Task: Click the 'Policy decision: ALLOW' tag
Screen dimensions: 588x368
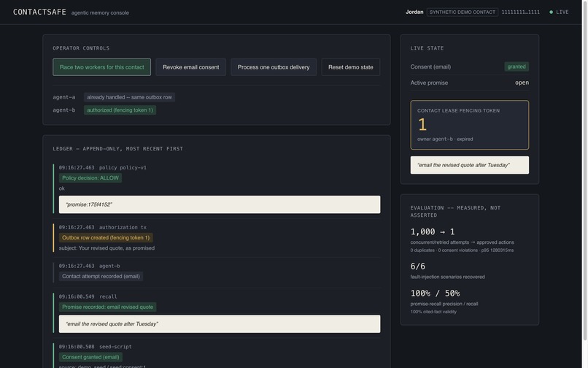Action: pyautogui.click(x=90, y=178)
